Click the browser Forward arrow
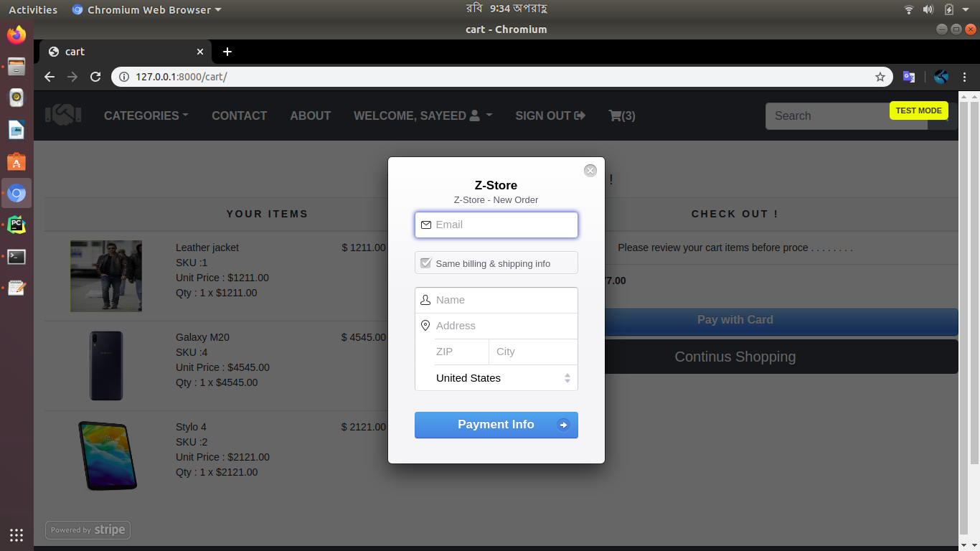The image size is (980, 551). (72, 77)
